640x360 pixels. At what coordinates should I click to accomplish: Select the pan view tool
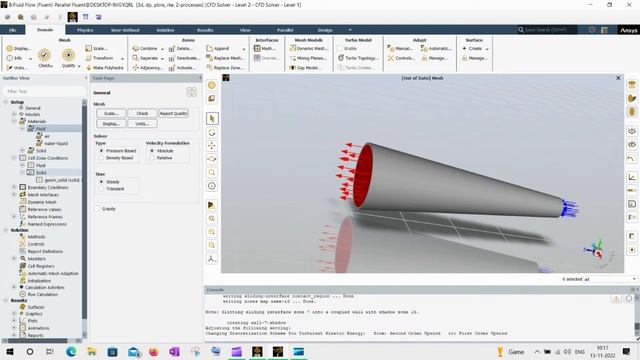pos(211,146)
